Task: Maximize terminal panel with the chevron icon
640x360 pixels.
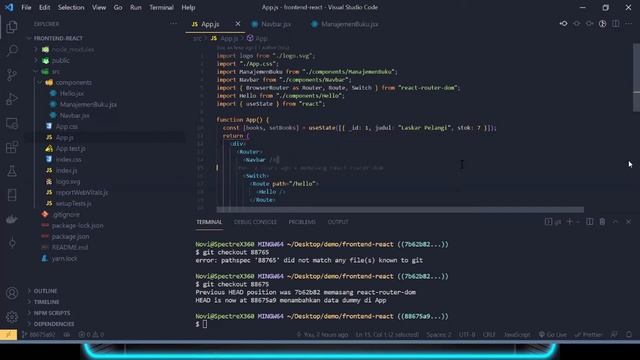Action: 615,222
